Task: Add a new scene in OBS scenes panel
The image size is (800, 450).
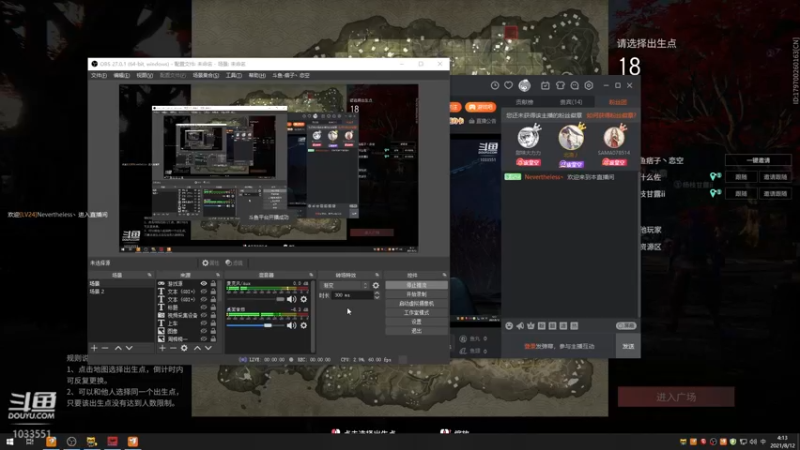Action: [x=94, y=348]
